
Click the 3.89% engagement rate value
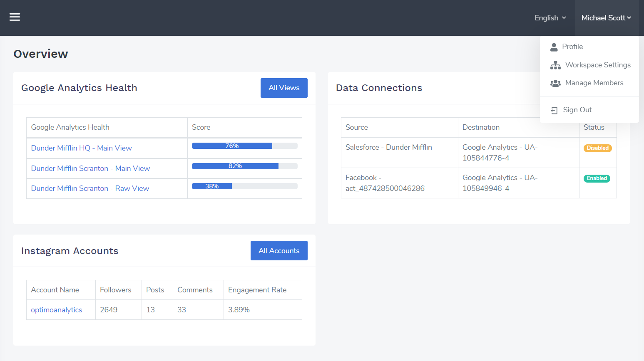click(239, 310)
